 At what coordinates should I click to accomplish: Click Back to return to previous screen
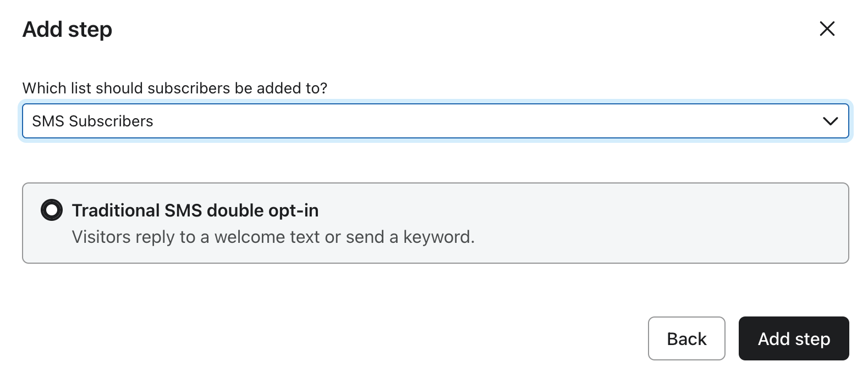pos(686,338)
